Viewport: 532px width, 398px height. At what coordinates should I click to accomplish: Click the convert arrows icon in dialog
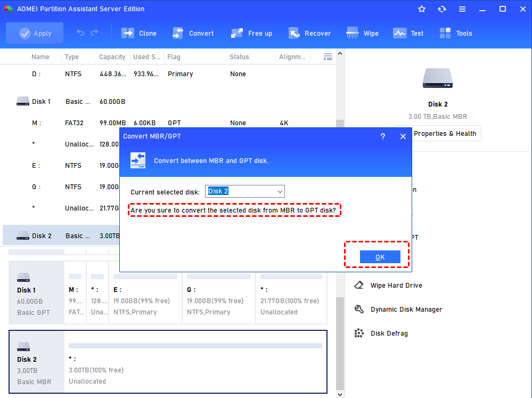(138, 160)
